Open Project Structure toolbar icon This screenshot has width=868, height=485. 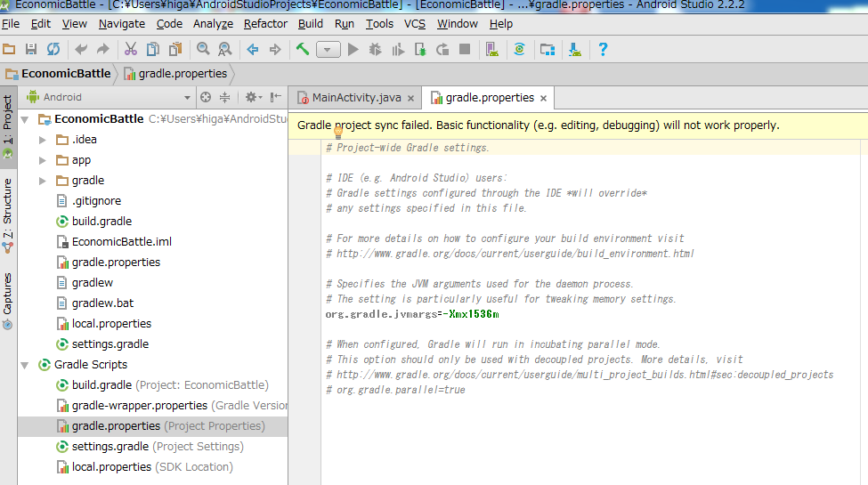coord(548,49)
